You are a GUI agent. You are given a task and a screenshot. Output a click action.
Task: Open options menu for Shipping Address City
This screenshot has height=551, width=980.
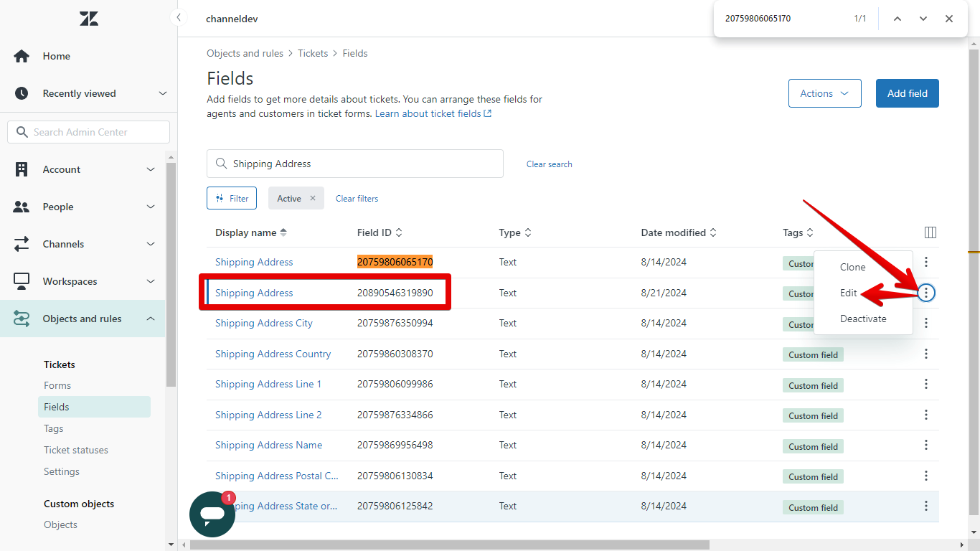[x=926, y=323]
